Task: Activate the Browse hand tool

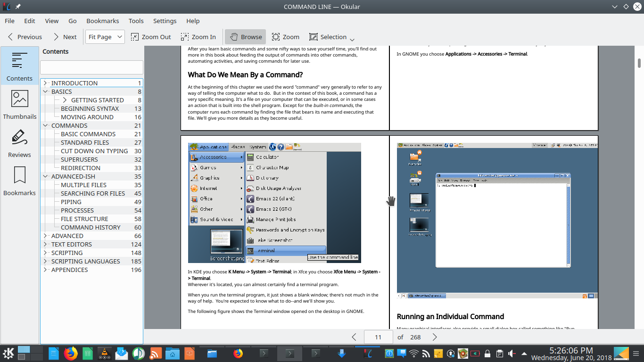Action: tap(246, 37)
